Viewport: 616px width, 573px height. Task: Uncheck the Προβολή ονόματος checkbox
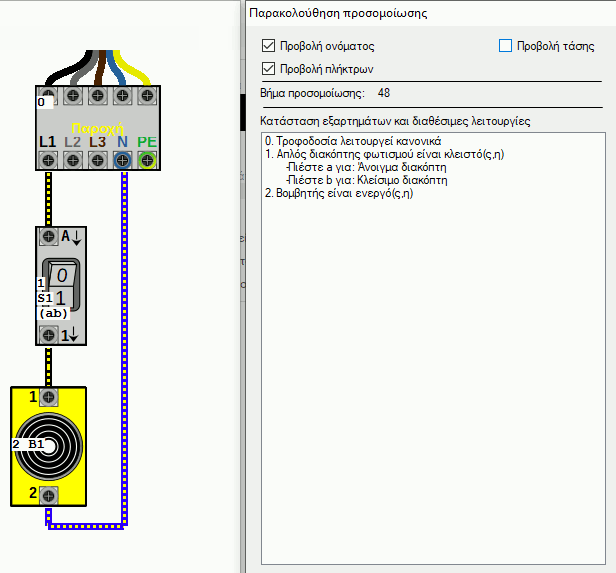click(x=267, y=46)
